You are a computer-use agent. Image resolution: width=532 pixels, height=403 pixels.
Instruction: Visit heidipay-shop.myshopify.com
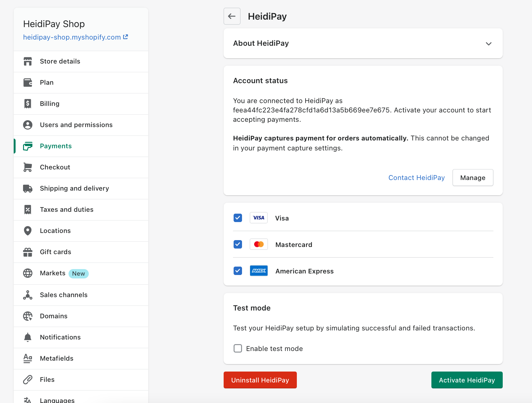pyautogui.click(x=72, y=37)
